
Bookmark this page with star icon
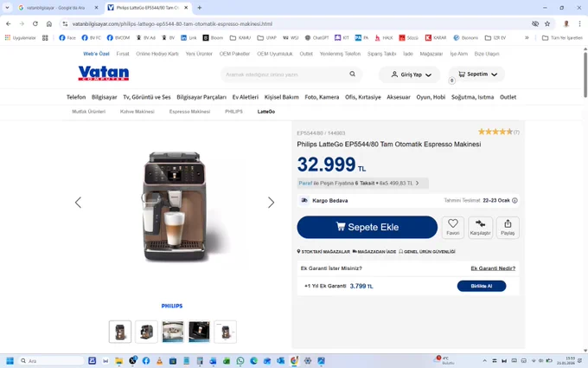[x=547, y=23]
